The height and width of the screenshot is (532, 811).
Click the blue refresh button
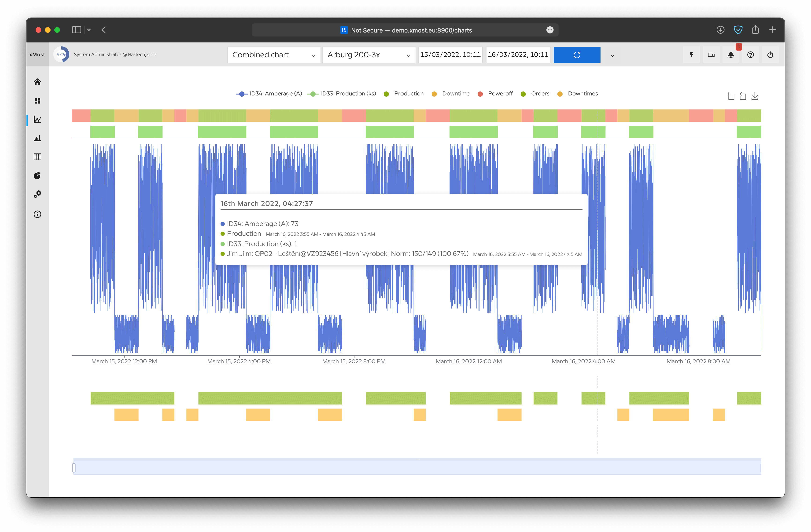577,55
